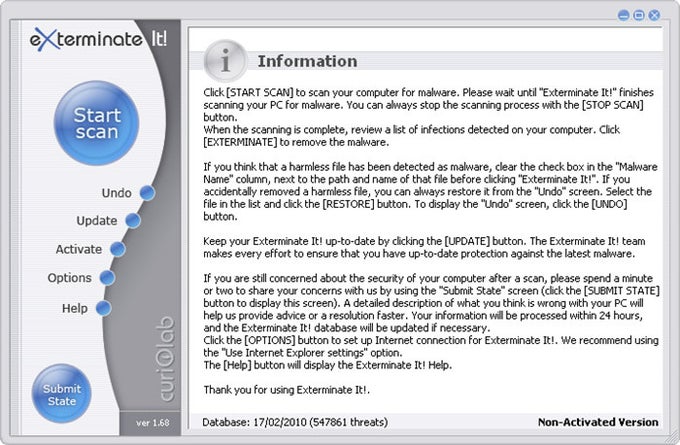680x445 pixels.
Task: Click the 'ver 1.68' version label
Action: (153, 422)
